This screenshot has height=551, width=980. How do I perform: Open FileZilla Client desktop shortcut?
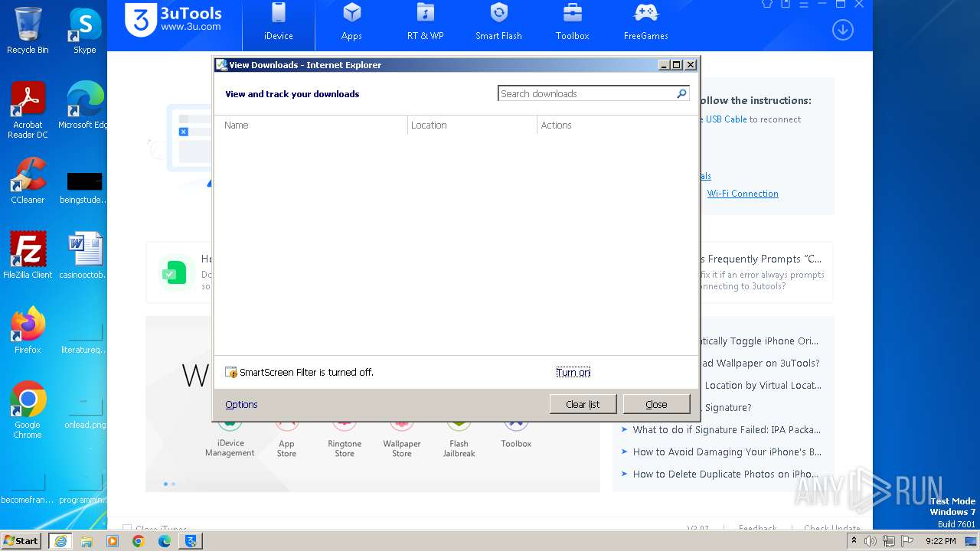pos(28,256)
